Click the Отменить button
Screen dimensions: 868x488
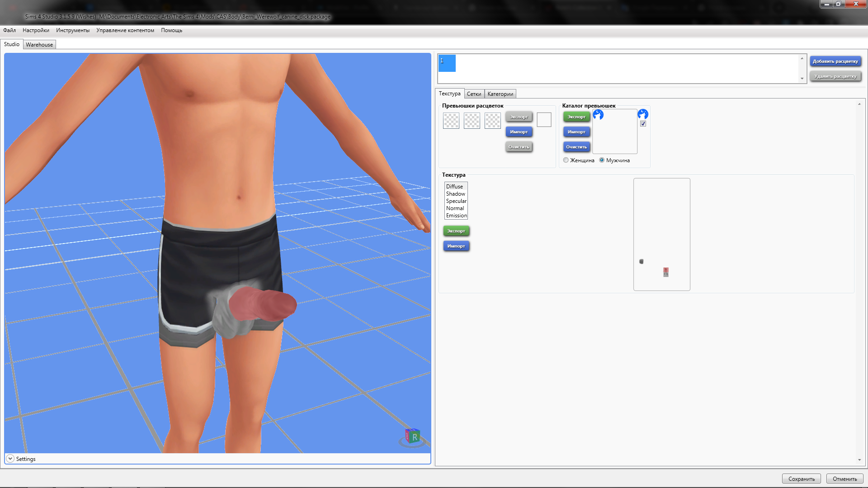pyautogui.click(x=844, y=479)
